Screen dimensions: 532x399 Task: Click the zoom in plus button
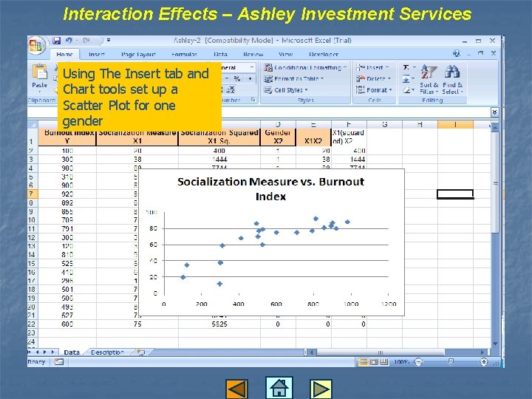(x=484, y=362)
